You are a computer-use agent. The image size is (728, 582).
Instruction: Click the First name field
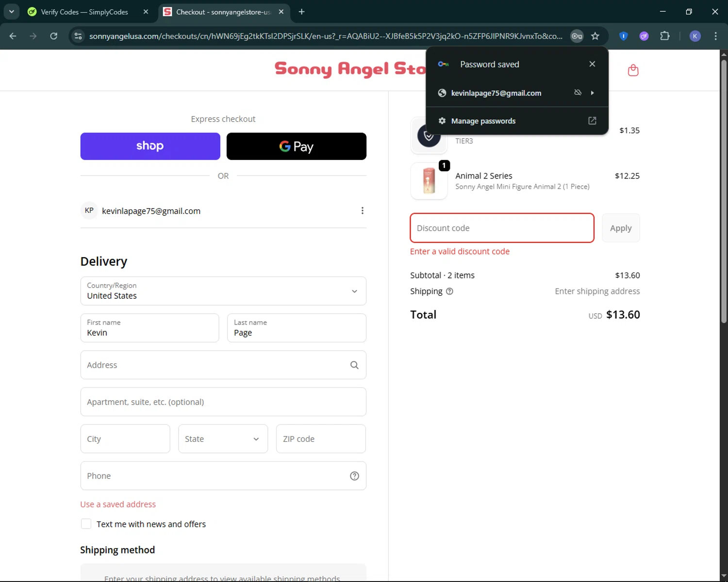pyautogui.click(x=149, y=328)
